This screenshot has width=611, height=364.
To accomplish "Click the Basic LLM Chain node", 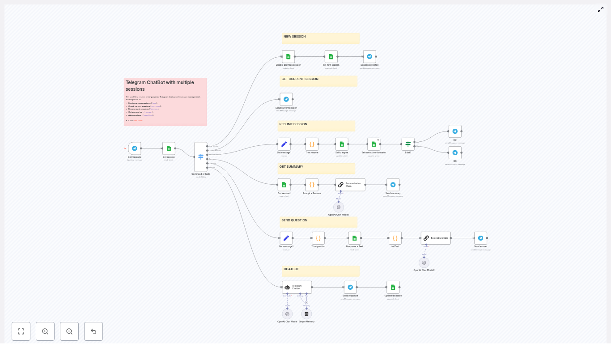I will [x=436, y=238].
